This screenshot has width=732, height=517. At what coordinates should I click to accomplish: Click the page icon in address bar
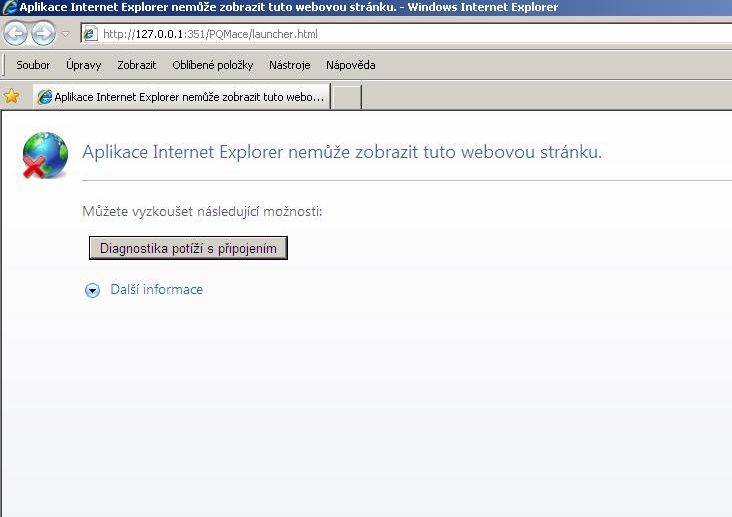pyautogui.click(x=89, y=34)
